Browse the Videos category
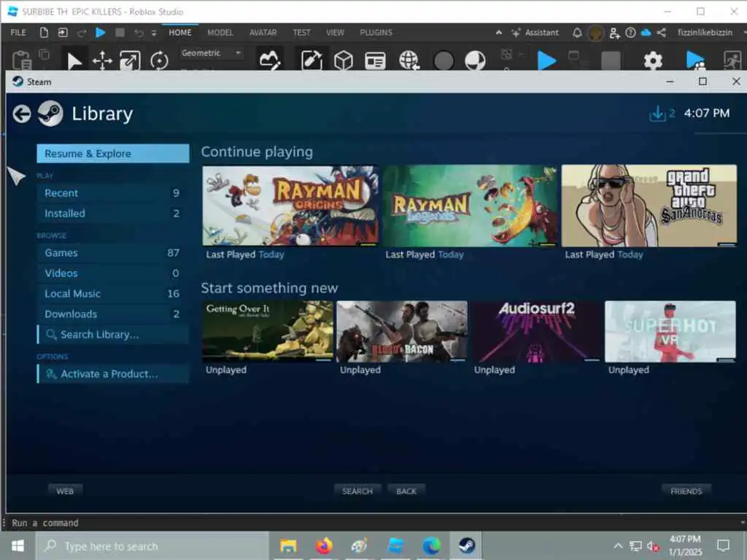 click(113, 273)
